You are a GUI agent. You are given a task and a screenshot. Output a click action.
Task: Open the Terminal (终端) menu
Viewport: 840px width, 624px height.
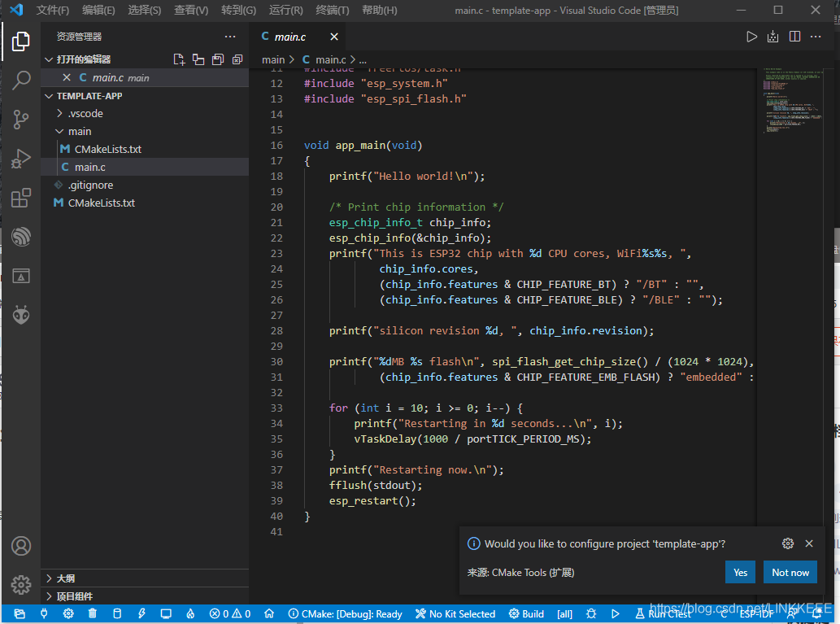click(x=332, y=11)
